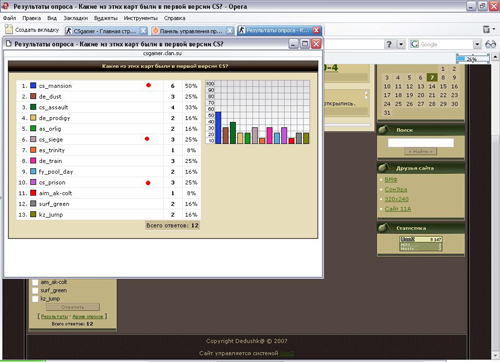Expand the Google search engine dropdown

477,44
